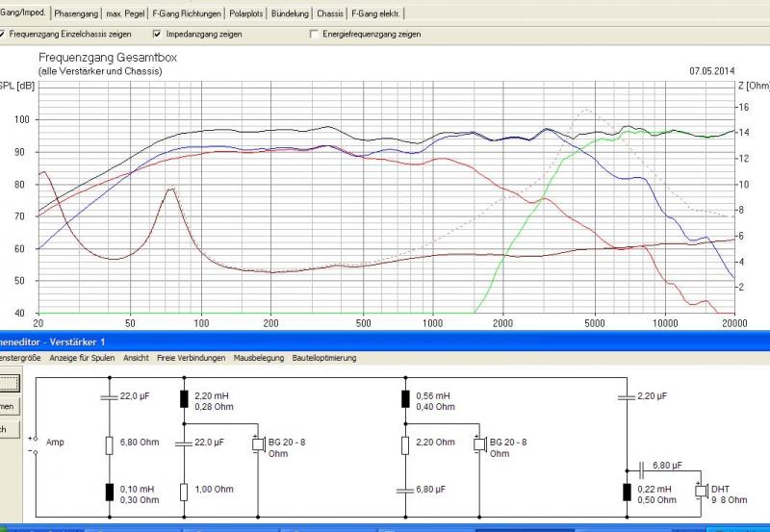The height and width of the screenshot is (532, 770).
Task: Select the 2,20 Ohm resistor symbol
Action: pyautogui.click(x=404, y=443)
